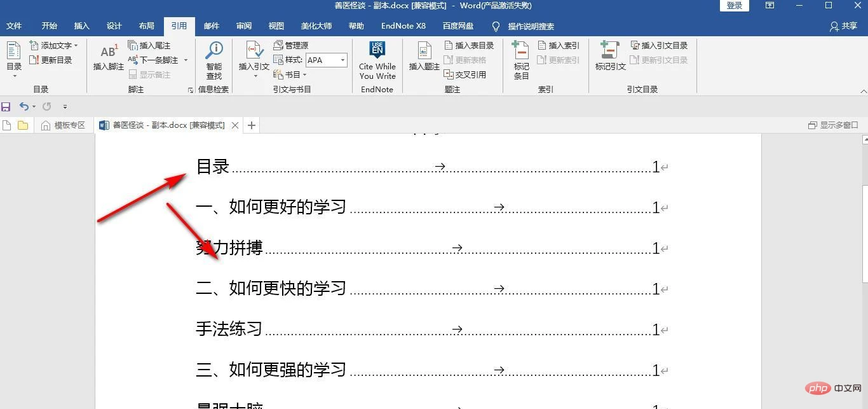Open the Review ribbon tab

coord(243,26)
